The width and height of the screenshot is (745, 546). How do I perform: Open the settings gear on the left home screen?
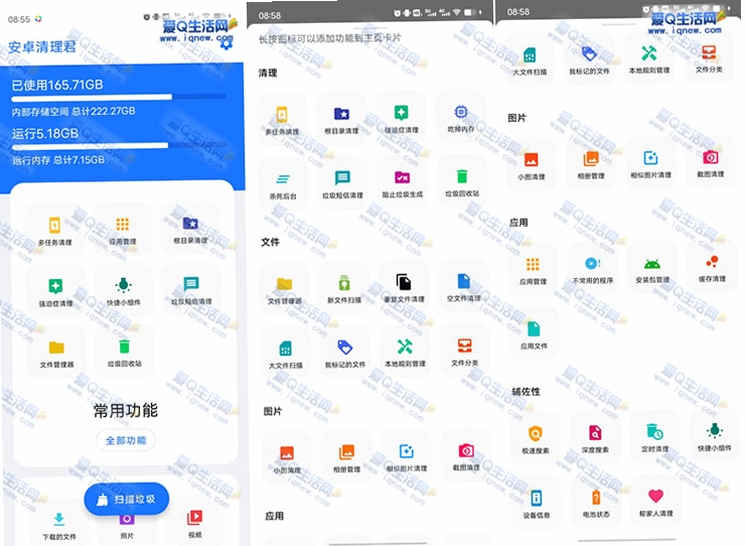click(226, 44)
